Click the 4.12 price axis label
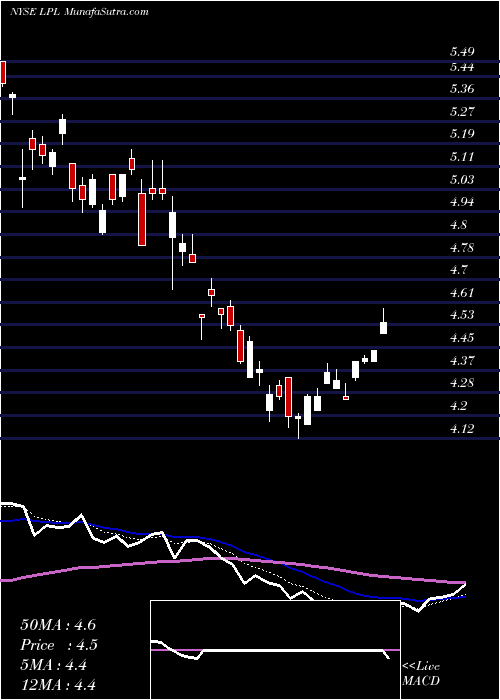This screenshot has height=700, width=500. [462, 429]
